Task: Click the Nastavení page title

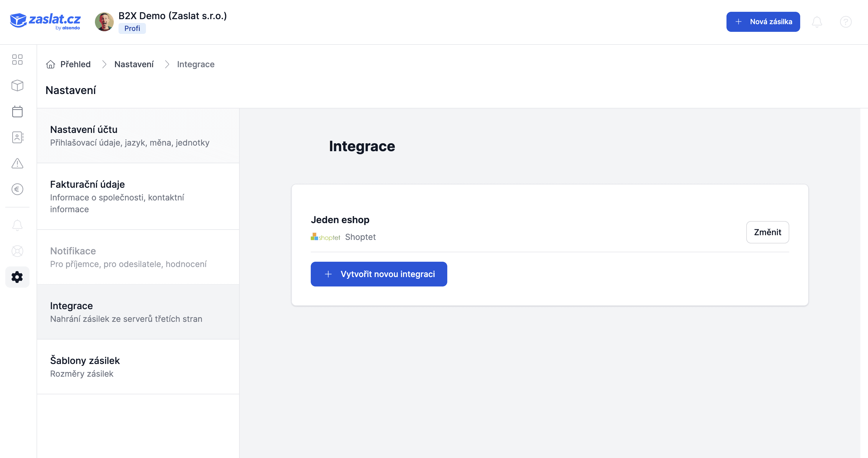Action: click(x=71, y=90)
